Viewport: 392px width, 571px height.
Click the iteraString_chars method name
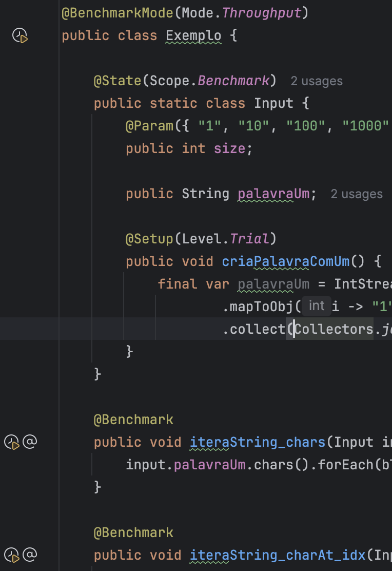point(258,442)
